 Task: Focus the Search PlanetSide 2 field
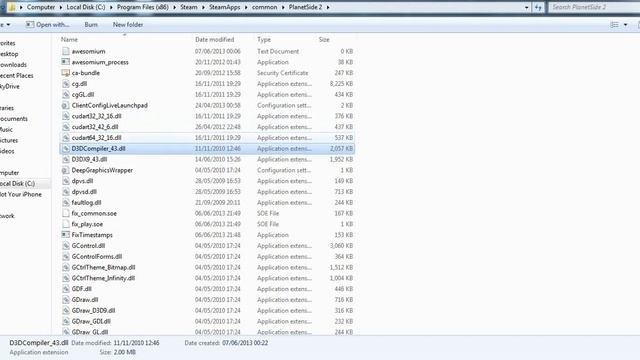594,7
